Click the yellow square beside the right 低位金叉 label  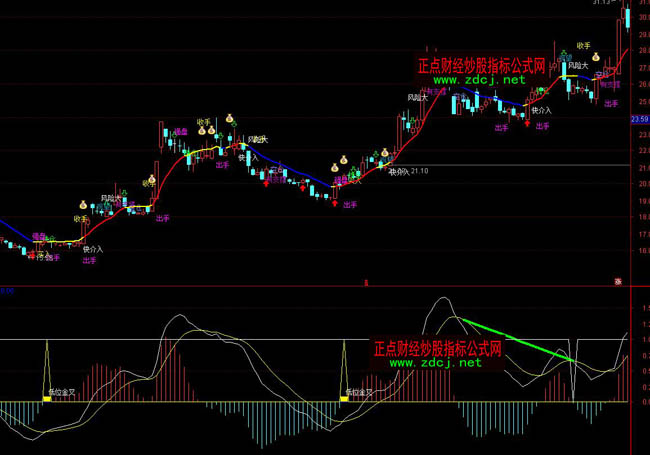pos(343,399)
